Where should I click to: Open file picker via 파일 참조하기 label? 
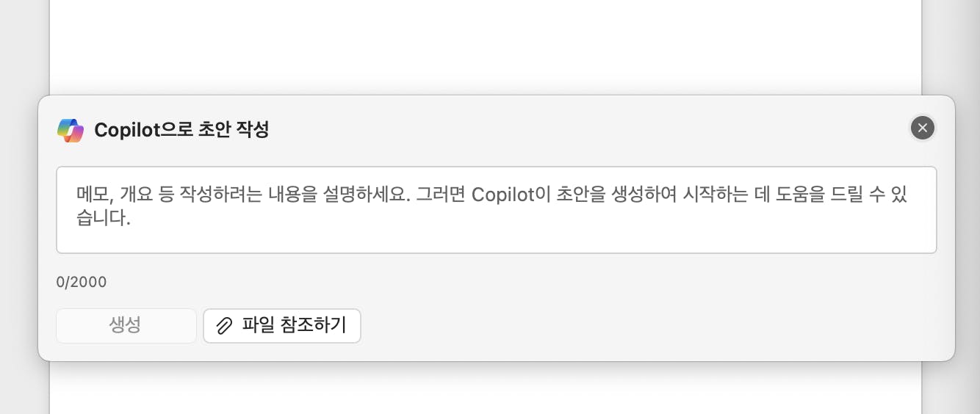coord(294,326)
